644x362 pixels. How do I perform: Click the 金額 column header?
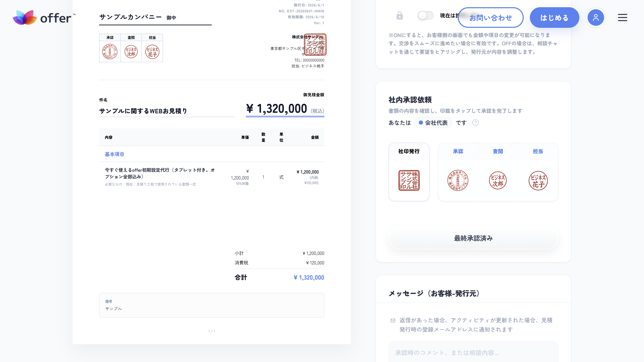(x=315, y=137)
